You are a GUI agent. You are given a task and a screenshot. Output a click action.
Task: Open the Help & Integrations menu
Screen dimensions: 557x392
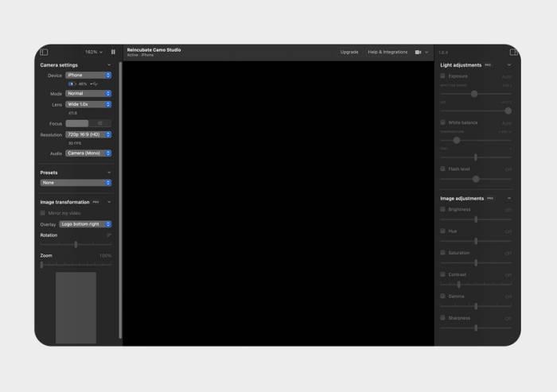coord(387,52)
